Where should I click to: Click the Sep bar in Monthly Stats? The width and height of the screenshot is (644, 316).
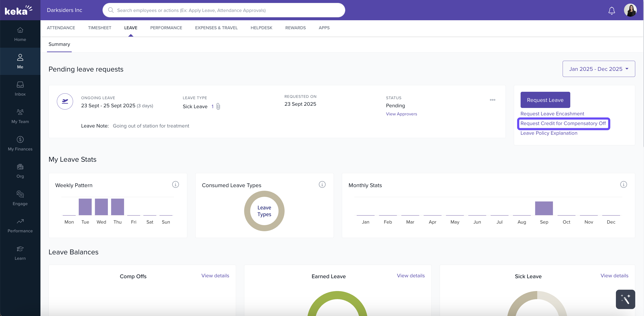tap(544, 208)
